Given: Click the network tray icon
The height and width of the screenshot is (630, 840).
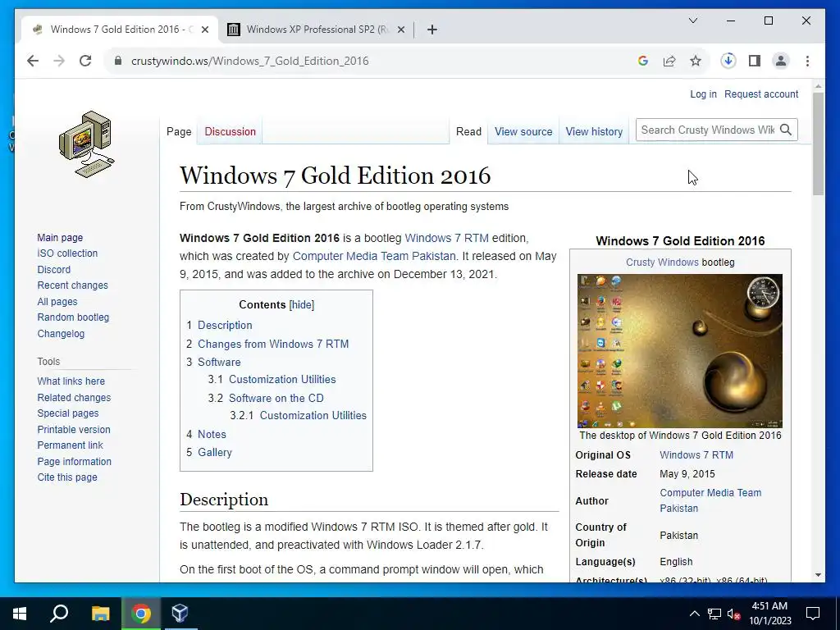Looking at the screenshot, I should pos(714,614).
